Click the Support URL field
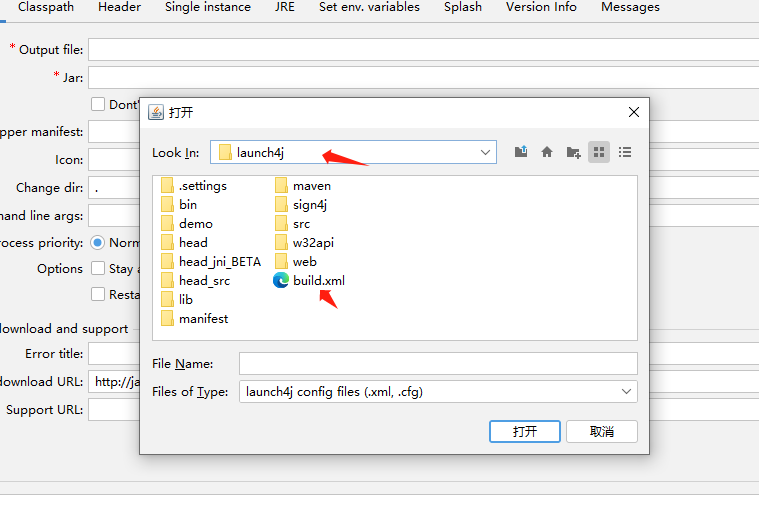This screenshot has width=759, height=518. (114, 410)
